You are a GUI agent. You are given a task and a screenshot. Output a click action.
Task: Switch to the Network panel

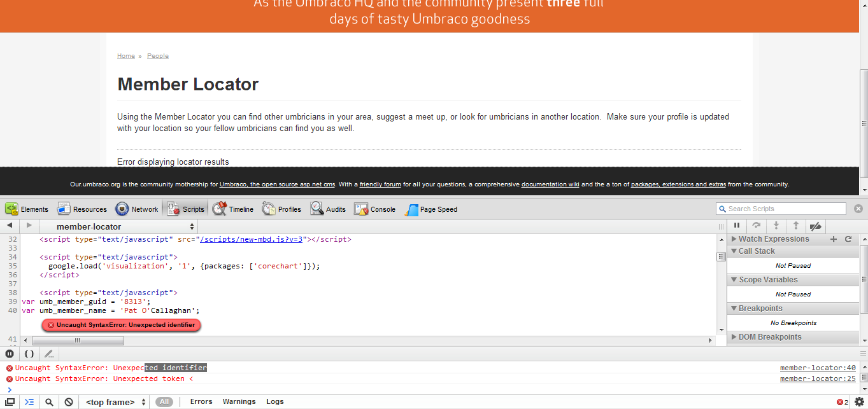click(137, 209)
